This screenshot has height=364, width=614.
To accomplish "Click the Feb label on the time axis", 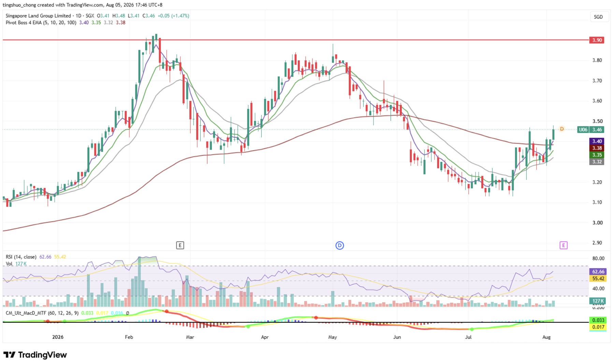I will (129, 337).
